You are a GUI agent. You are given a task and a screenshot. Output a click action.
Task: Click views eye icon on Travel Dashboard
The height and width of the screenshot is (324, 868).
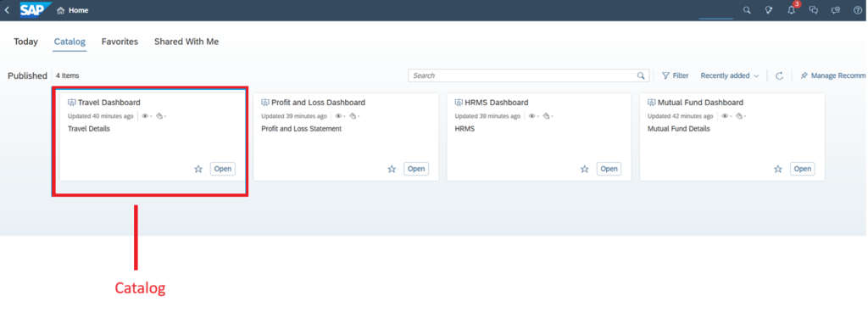[145, 116]
